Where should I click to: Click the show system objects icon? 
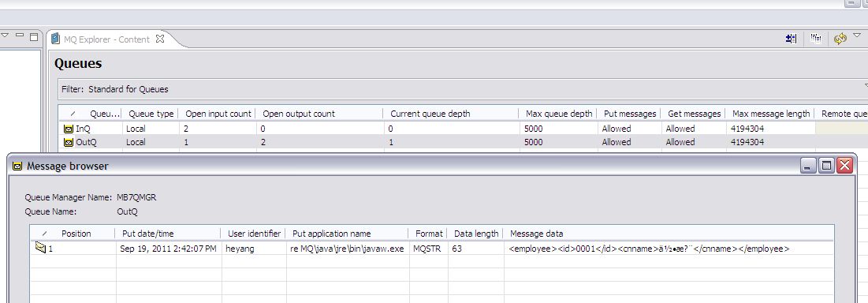pos(791,39)
